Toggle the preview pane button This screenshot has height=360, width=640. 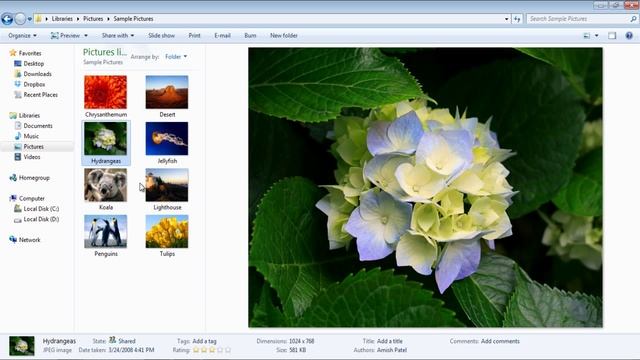tap(612, 36)
